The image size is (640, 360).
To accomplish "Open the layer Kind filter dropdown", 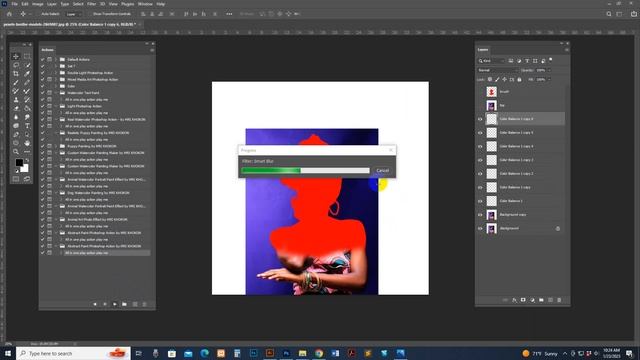I will (491, 61).
